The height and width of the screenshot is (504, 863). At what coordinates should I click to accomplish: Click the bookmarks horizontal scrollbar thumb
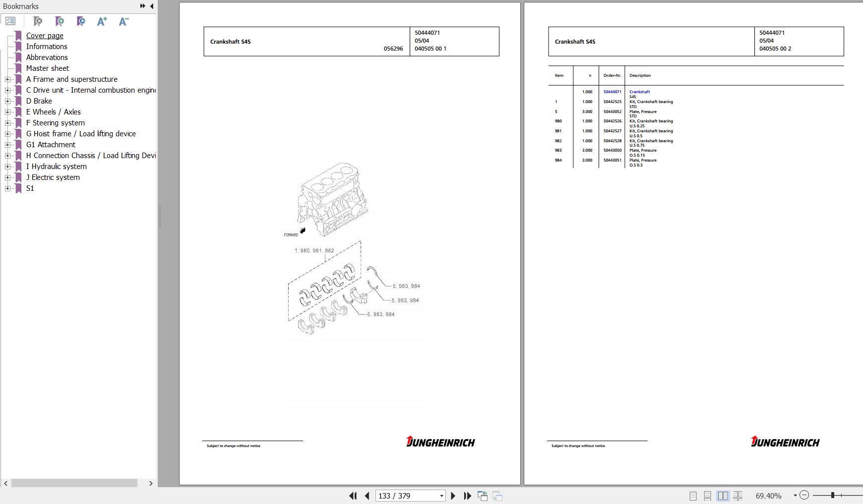click(x=74, y=483)
